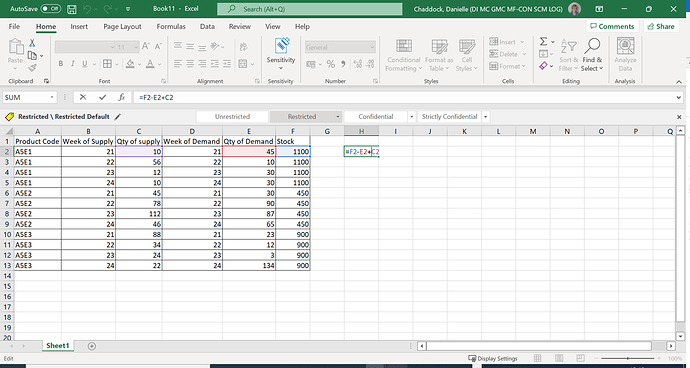Open the Name Box dropdown arrow
Viewport: 690px width, 368px height.
coord(52,97)
